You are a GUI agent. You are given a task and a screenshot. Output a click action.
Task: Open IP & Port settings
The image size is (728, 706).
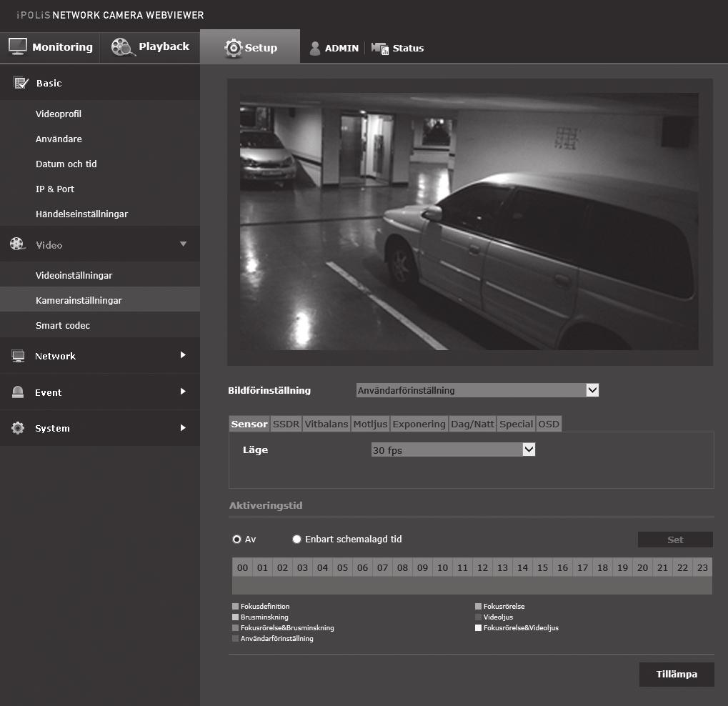tap(55, 189)
